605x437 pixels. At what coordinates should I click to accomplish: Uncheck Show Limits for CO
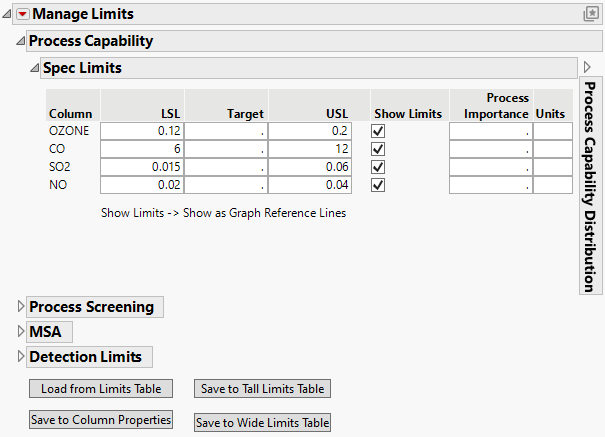[377, 149]
